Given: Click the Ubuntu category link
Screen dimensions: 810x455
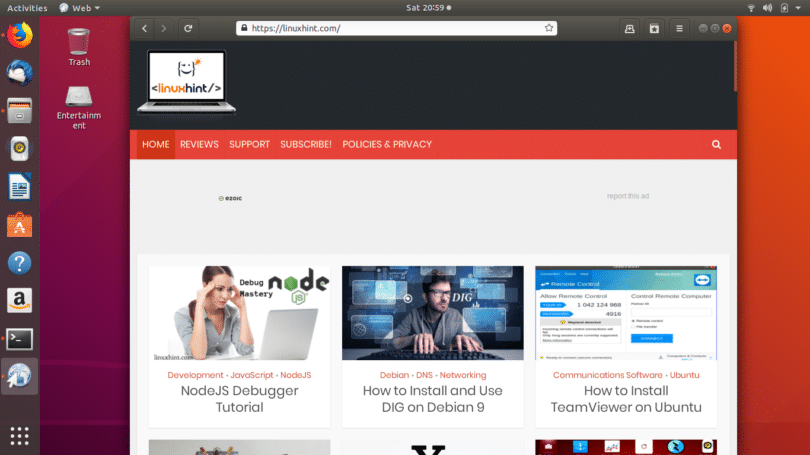Looking at the screenshot, I should (684, 375).
